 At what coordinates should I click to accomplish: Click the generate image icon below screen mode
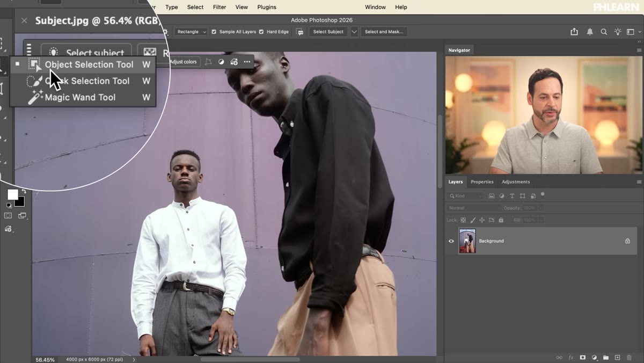[8, 229]
